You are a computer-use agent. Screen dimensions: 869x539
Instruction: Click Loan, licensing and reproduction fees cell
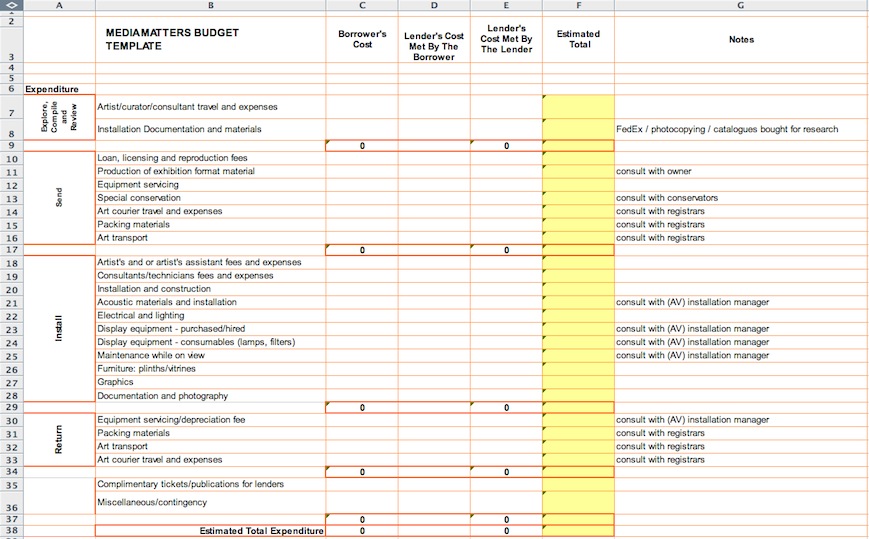211,158
